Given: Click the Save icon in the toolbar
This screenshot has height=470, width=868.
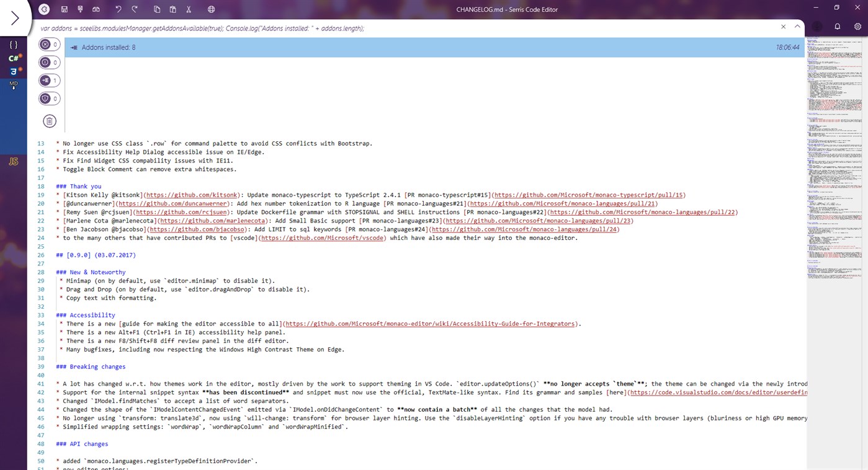Looking at the screenshot, I should click(64, 9).
